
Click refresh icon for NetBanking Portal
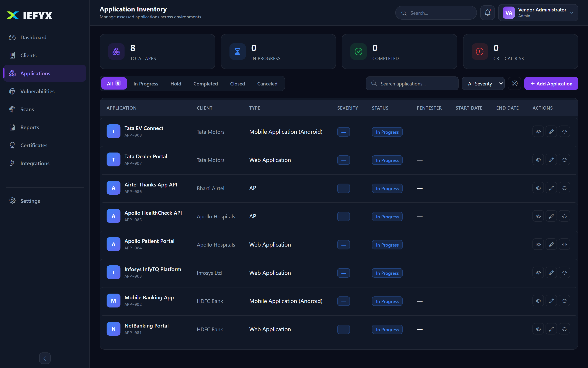pyautogui.click(x=565, y=329)
